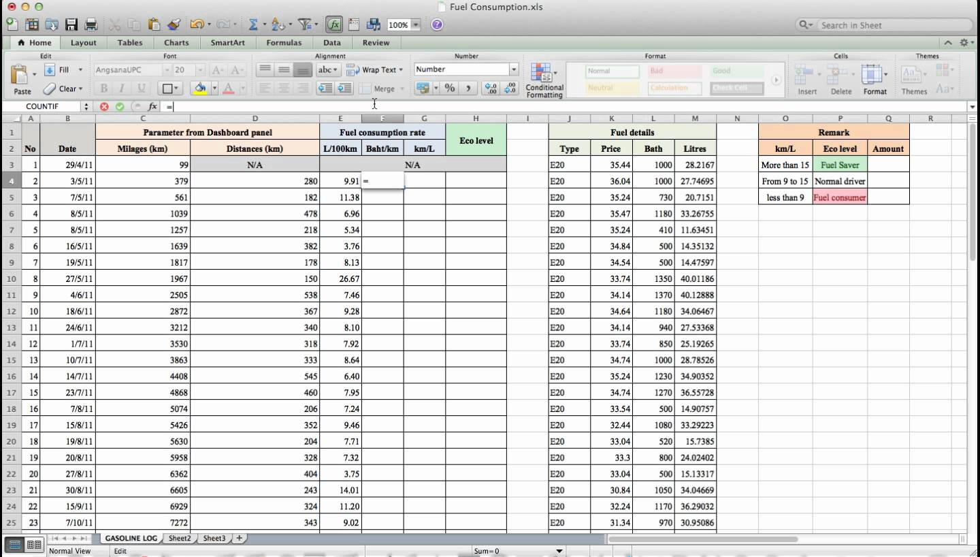Open the zoom 100% dropdown
This screenshot has height=557, width=980.
pyautogui.click(x=416, y=25)
